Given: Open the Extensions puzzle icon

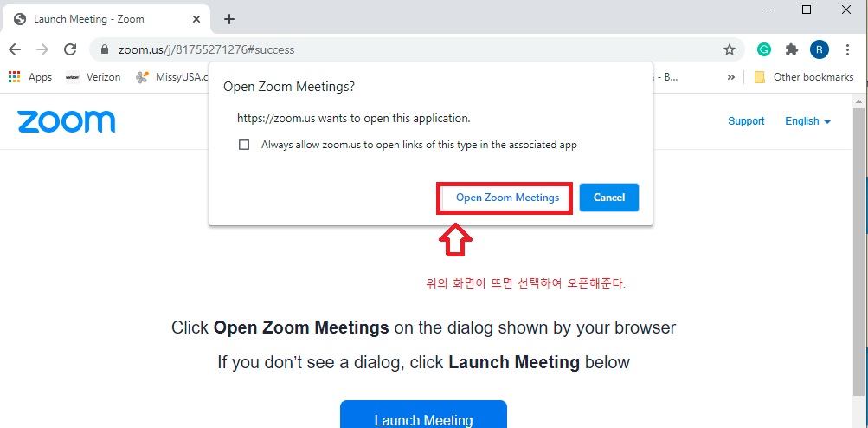Looking at the screenshot, I should point(791,49).
